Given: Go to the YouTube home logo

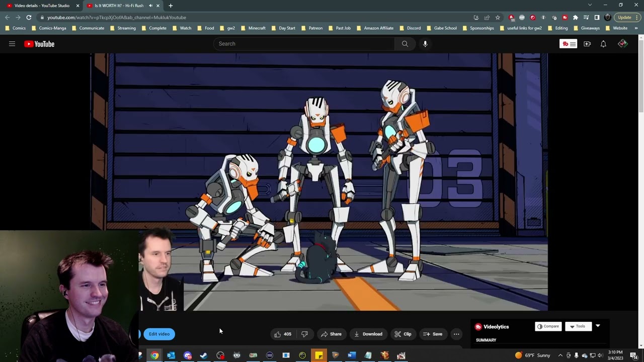Looking at the screenshot, I should [39, 44].
